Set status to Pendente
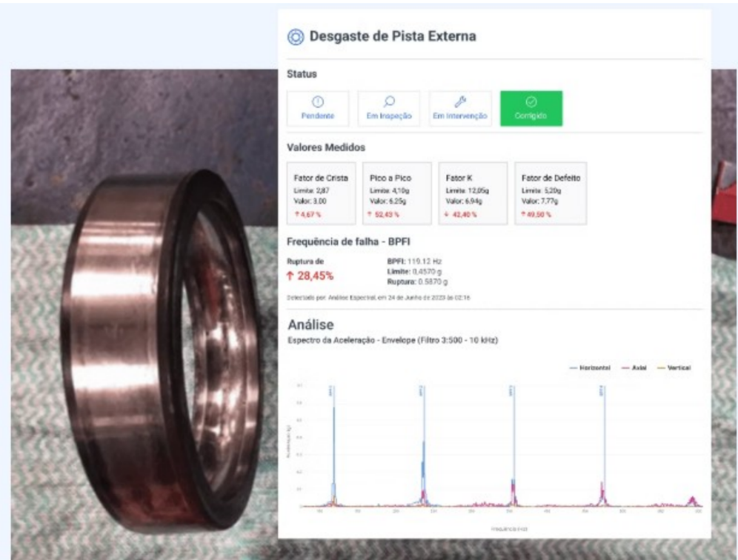Image resolution: width=738 pixels, height=560 pixels. [318, 109]
